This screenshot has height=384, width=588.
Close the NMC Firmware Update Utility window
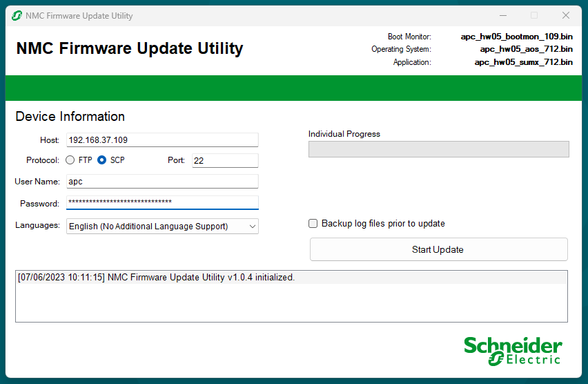(566, 15)
